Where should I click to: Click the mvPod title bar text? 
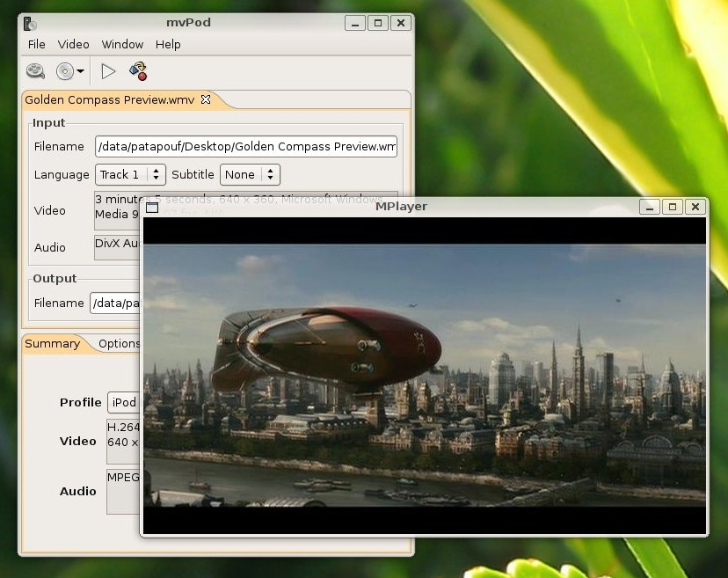click(188, 22)
